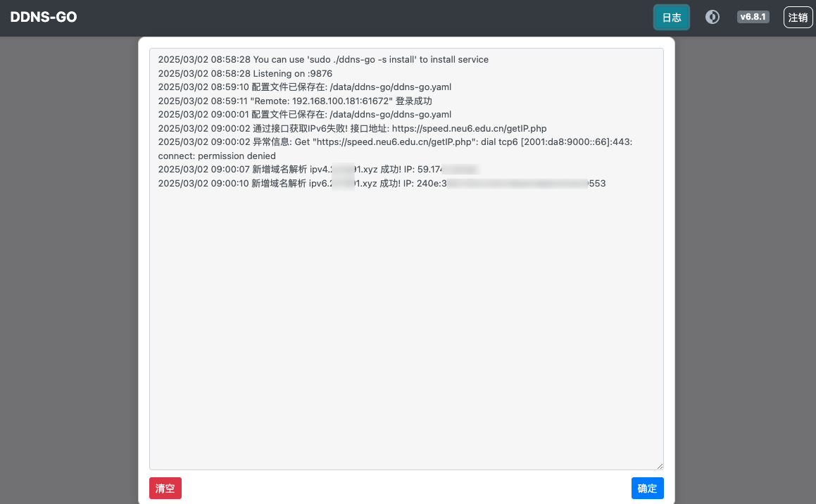Click 注销 to log out
The image size is (816, 504).
coord(798,17)
